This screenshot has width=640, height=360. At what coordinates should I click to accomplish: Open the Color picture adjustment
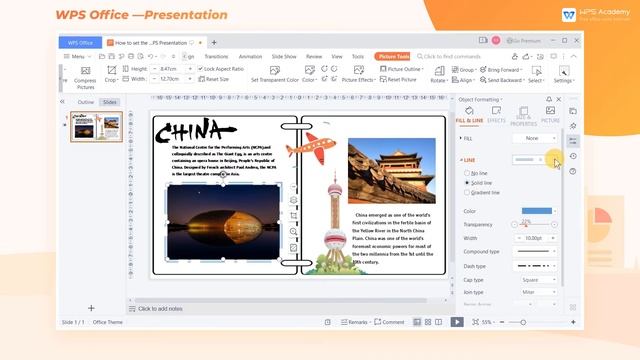(x=309, y=74)
